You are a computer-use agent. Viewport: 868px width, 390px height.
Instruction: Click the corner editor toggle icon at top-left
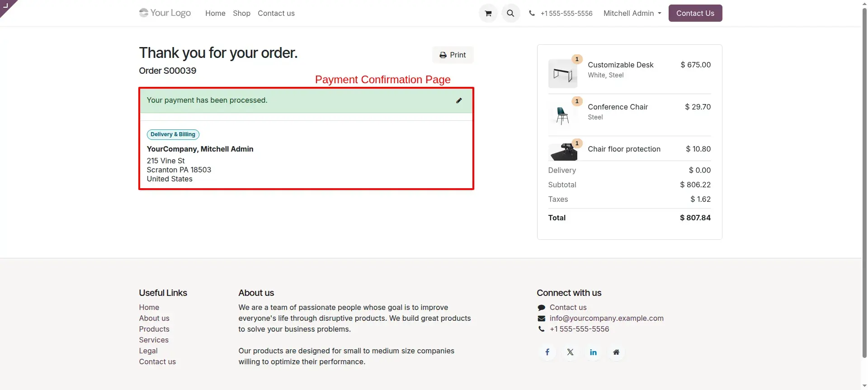(x=6, y=5)
